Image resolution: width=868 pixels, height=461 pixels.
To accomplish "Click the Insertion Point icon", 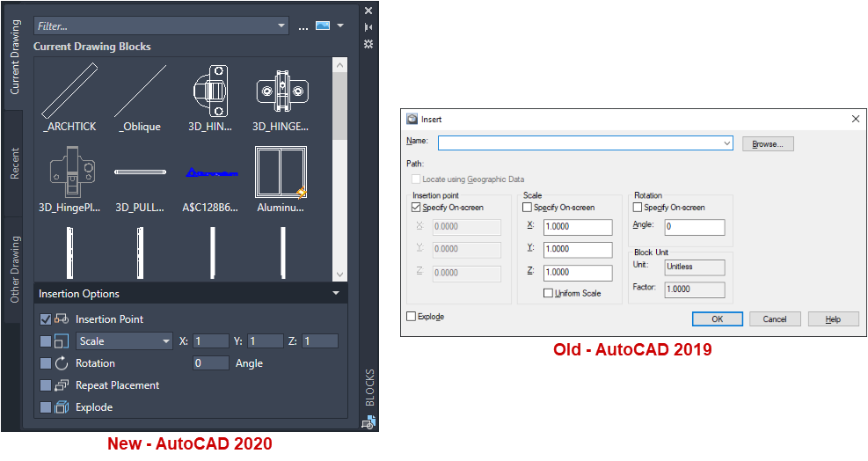I will pyautogui.click(x=62, y=319).
